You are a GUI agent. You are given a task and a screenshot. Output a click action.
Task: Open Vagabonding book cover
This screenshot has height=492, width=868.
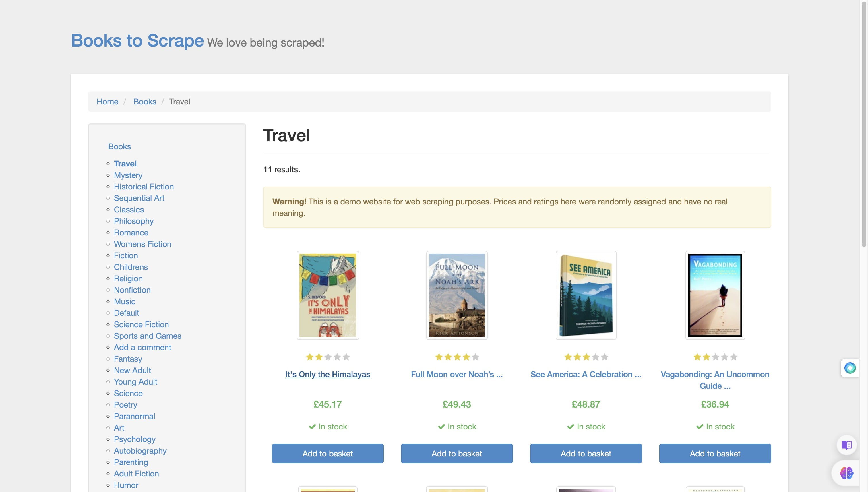coord(715,295)
